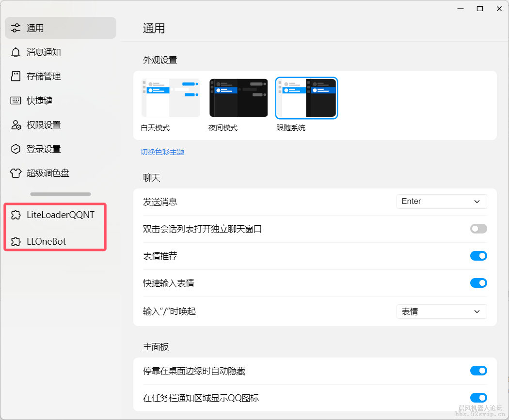
Task: Open the LiteLoaderQQNT plugin settings
Action: [55, 215]
